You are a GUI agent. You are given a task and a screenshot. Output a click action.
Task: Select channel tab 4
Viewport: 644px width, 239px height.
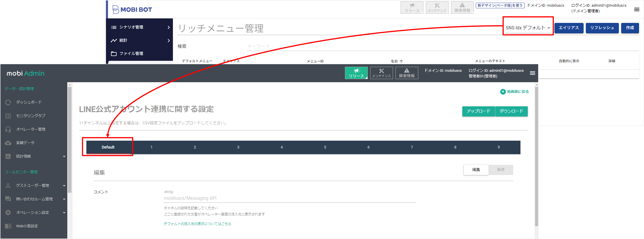[x=281, y=147]
